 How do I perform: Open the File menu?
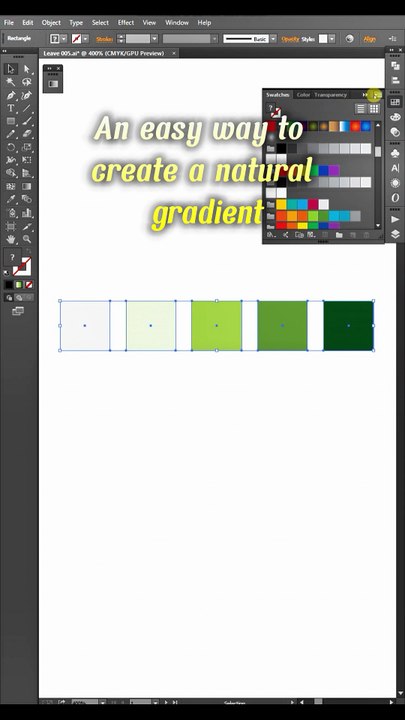coord(8,22)
